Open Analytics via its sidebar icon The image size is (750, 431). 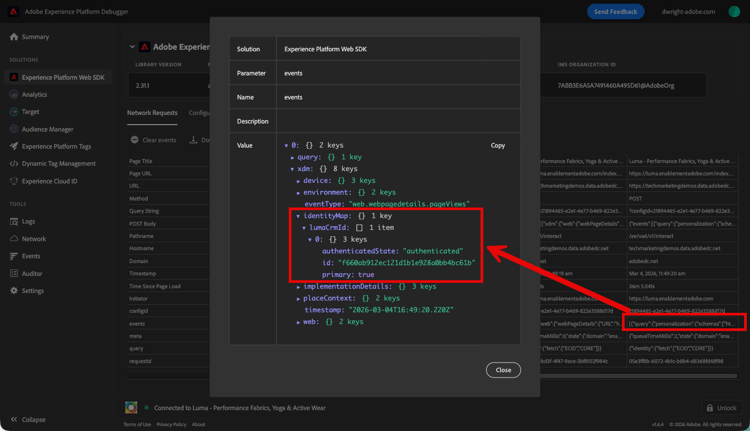coord(14,94)
